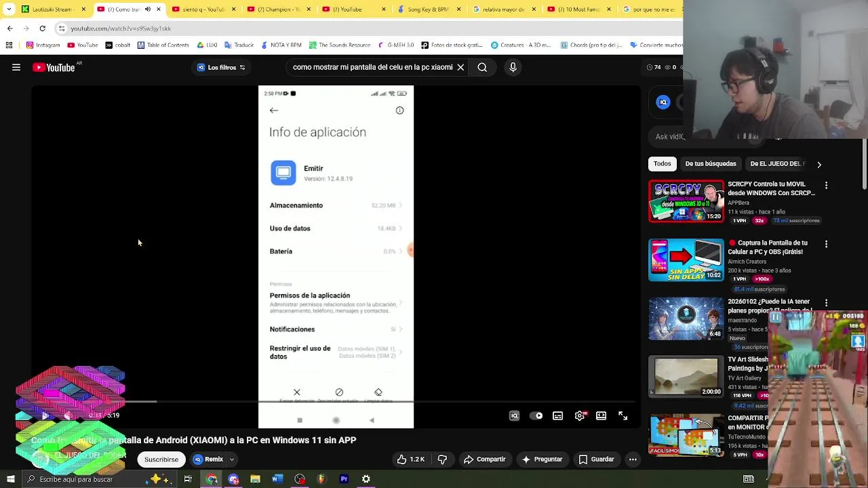View site information icon in address bar
The width and height of the screenshot is (868, 488).
coord(62,28)
